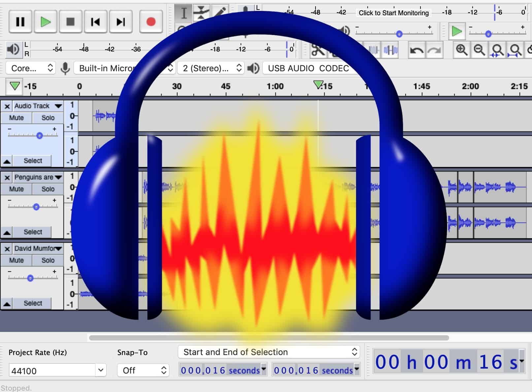Click the Pause transport button
Screen dimensions: 532x392
tap(20, 22)
